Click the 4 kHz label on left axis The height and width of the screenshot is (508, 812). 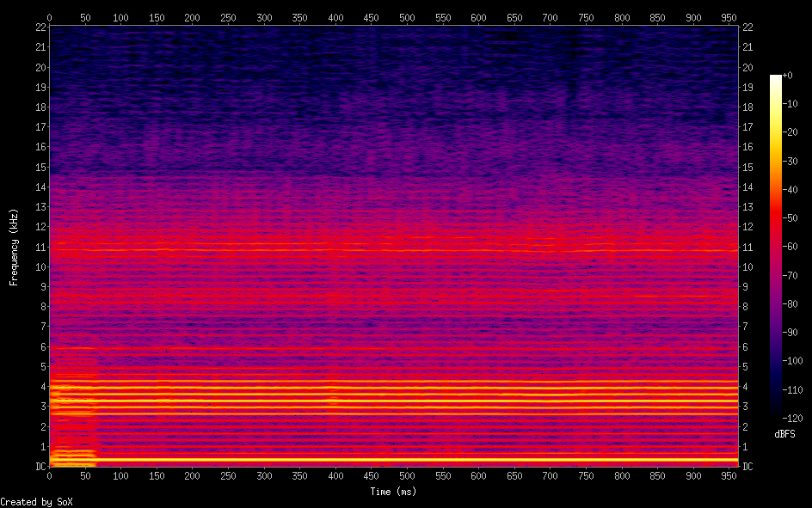[x=42, y=387]
